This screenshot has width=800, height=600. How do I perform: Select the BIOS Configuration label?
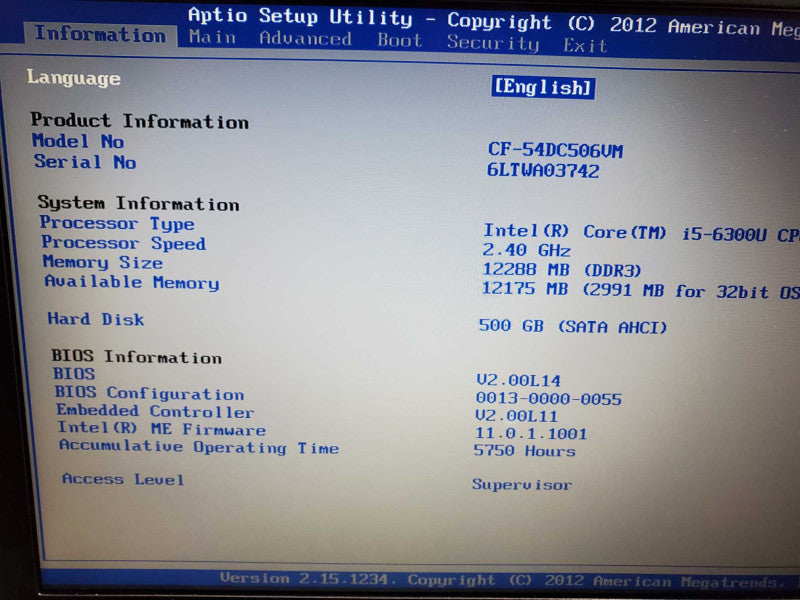click(149, 393)
